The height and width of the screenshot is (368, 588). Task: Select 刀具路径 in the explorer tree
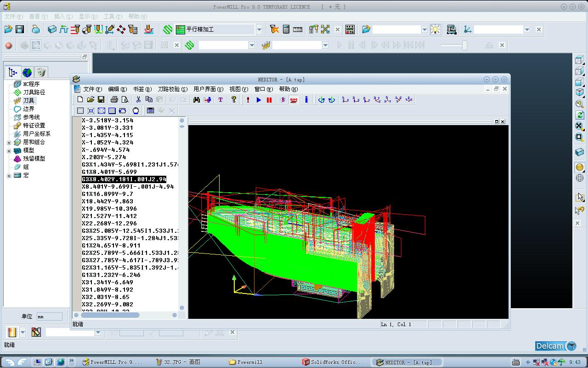pyautogui.click(x=34, y=92)
